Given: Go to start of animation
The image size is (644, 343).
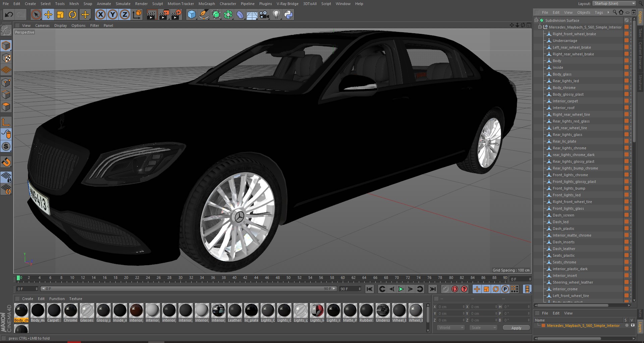Looking at the screenshot, I should point(369,289).
